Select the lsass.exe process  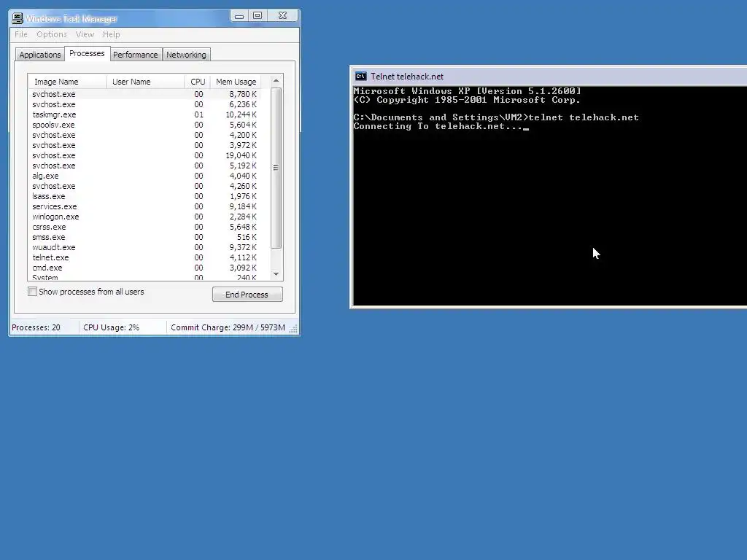tap(145, 196)
